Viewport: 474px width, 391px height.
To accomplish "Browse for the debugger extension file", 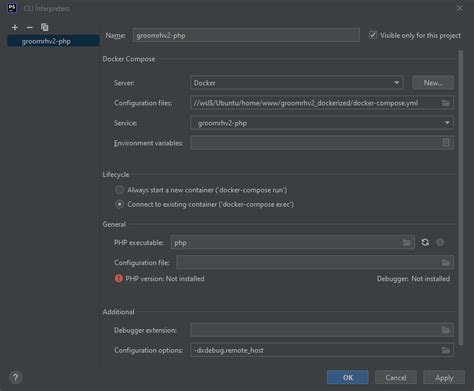I will 446,330.
